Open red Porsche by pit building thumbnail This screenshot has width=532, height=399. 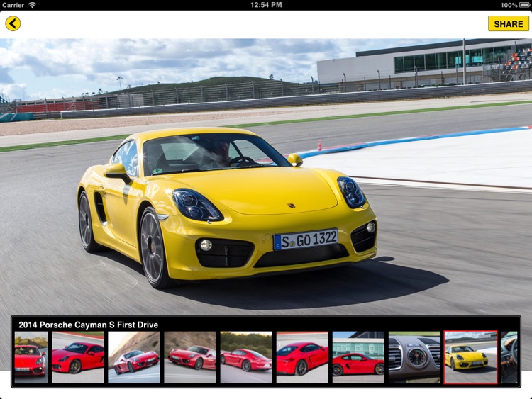(358, 357)
